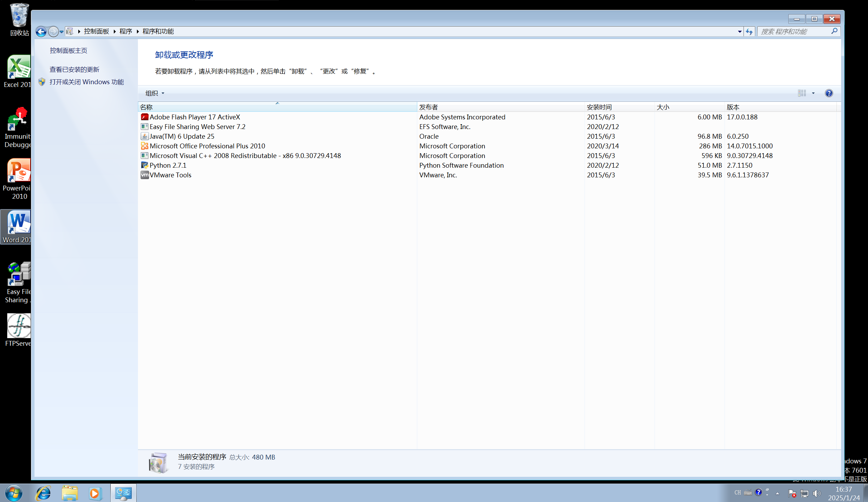Click the volume speaker tray icon
The height and width of the screenshot is (502, 868).
pyautogui.click(x=816, y=493)
